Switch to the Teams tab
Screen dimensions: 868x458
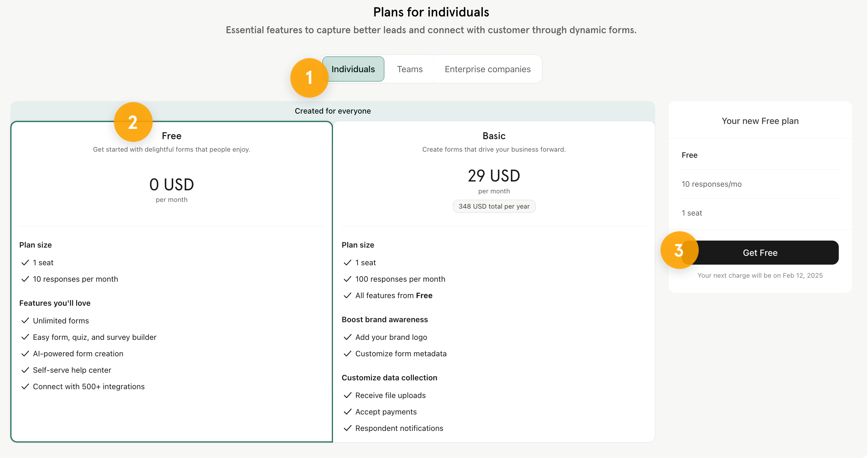tap(409, 69)
